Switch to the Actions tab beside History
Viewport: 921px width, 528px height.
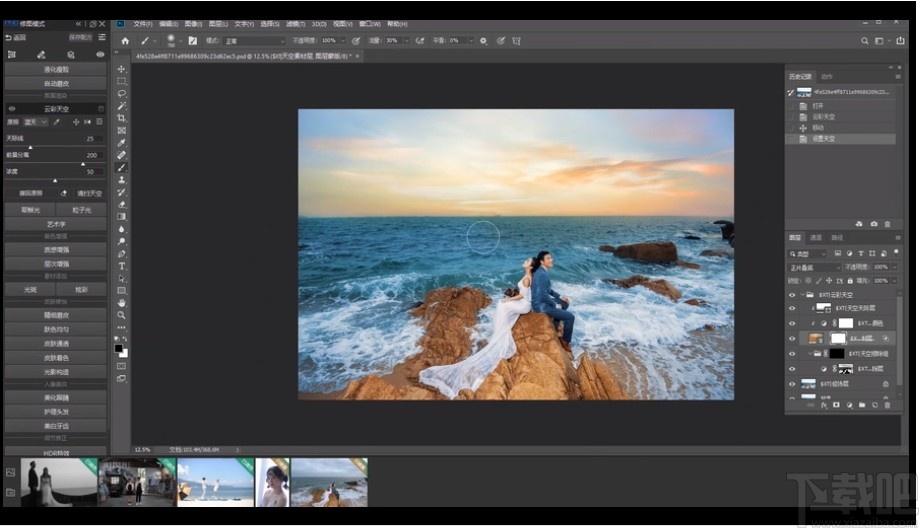[826, 76]
